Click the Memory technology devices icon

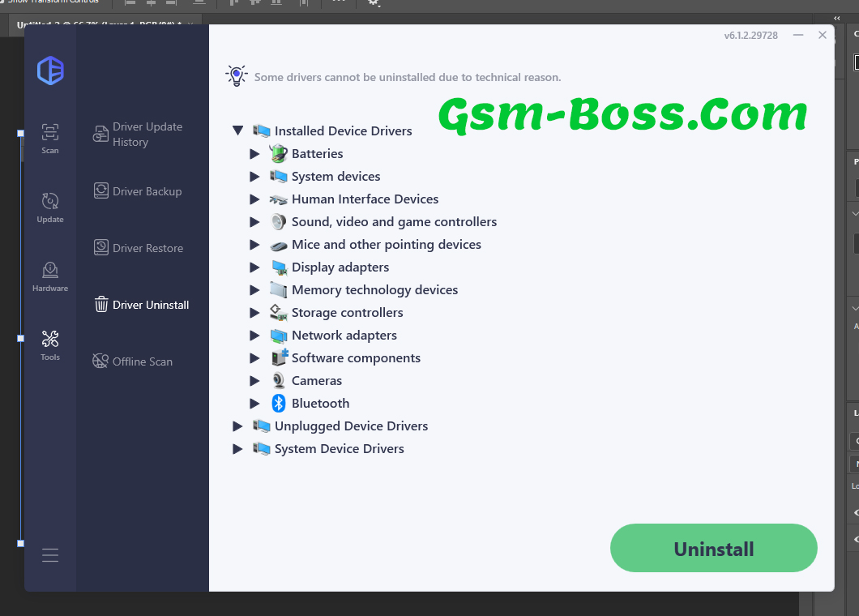[278, 290]
